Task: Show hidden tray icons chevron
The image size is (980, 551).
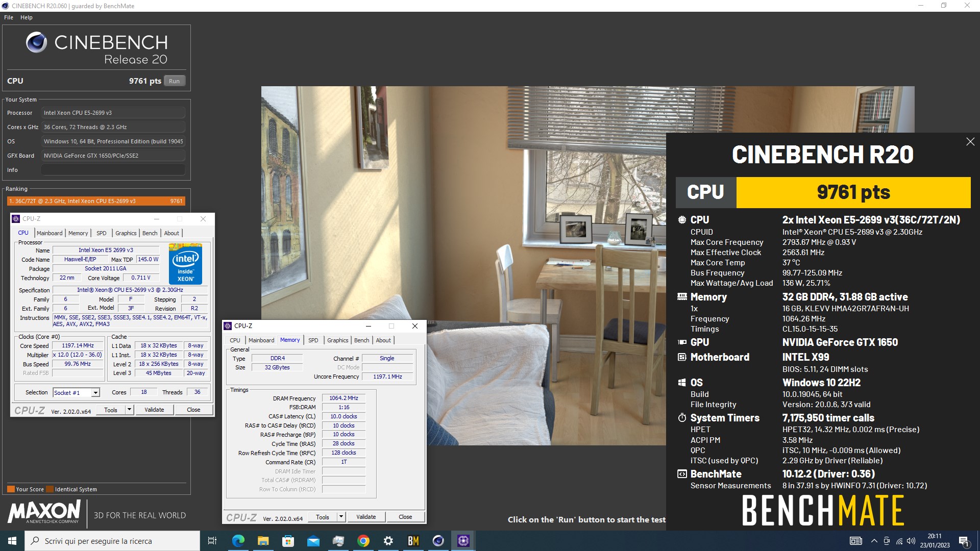Action: point(874,541)
